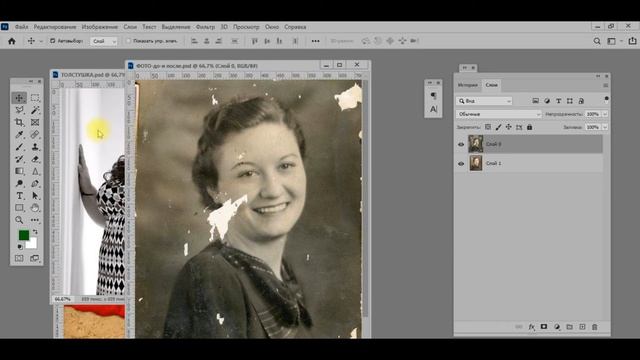Open the opacity slider dropdown arrow

point(605,114)
